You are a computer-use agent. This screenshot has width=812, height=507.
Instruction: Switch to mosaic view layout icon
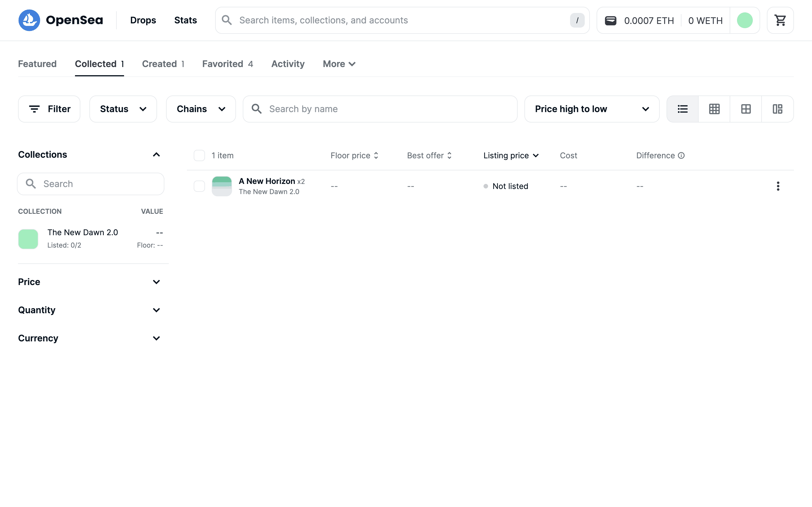click(777, 109)
